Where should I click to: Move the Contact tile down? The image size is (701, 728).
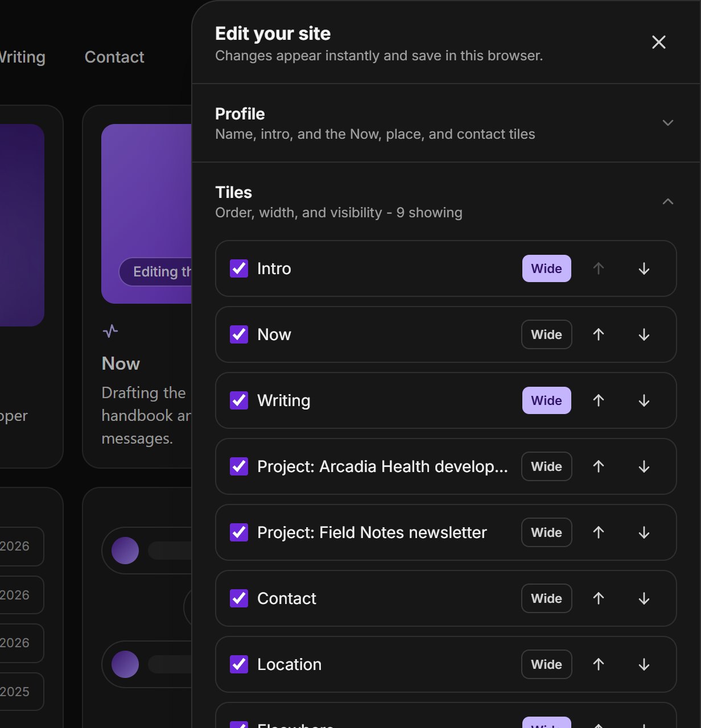[x=644, y=598]
